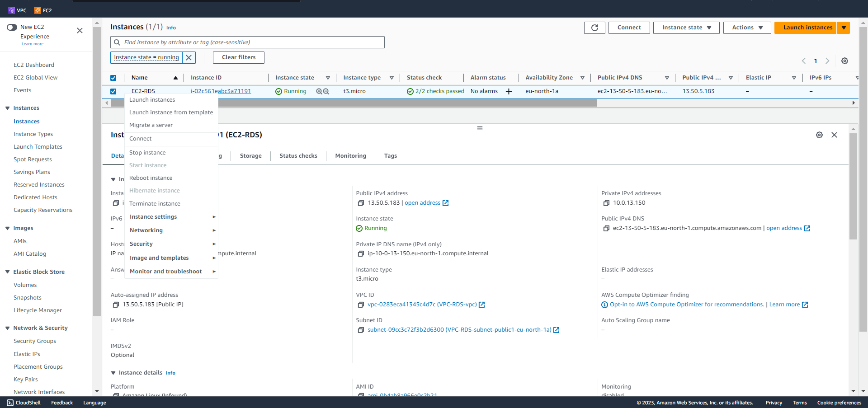Click the sidebar scroll down arrow
The image size is (868, 408).
pyautogui.click(x=97, y=391)
